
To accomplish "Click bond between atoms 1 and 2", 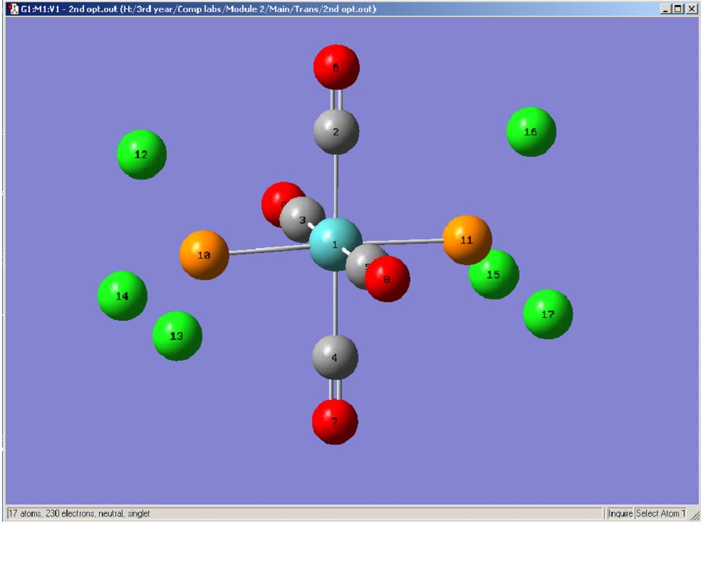I will click(336, 186).
